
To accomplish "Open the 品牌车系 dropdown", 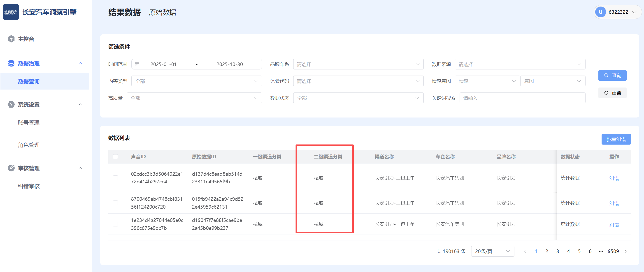I will click(x=358, y=65).
